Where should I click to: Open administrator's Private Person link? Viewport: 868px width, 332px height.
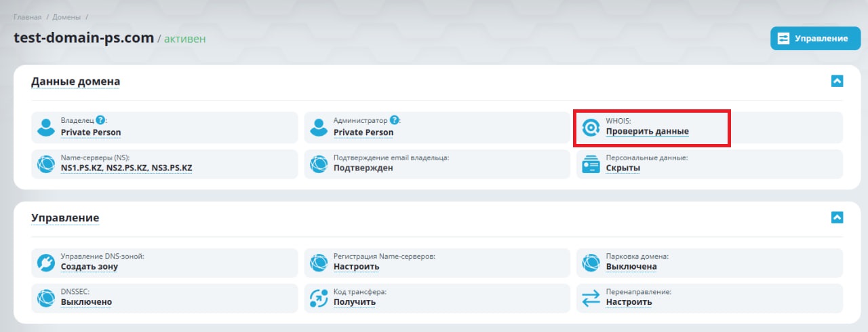[x=363, y=132]
